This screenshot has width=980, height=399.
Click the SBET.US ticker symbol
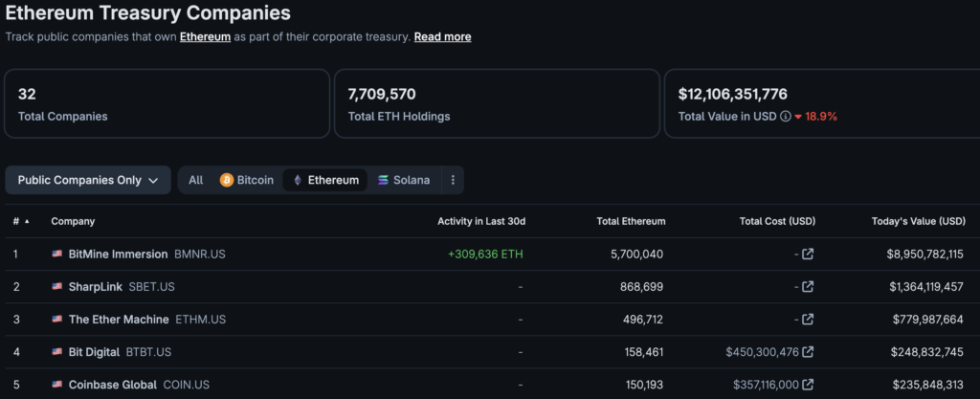152,287
